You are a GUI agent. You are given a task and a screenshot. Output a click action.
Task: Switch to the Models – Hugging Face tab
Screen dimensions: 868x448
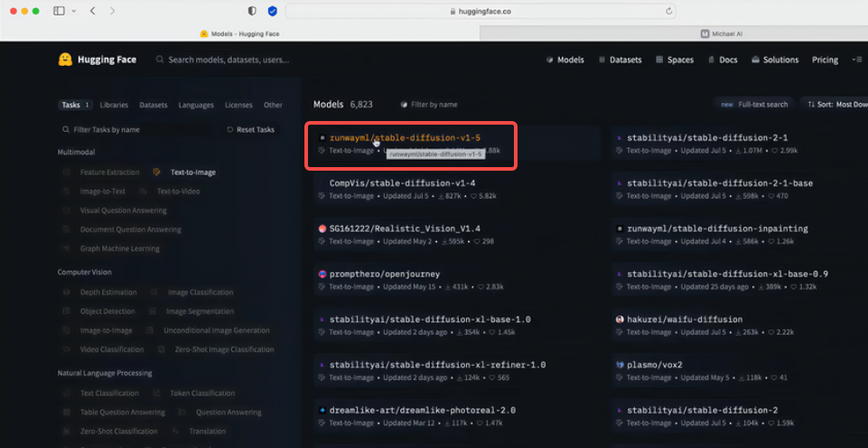pos(239,33)
